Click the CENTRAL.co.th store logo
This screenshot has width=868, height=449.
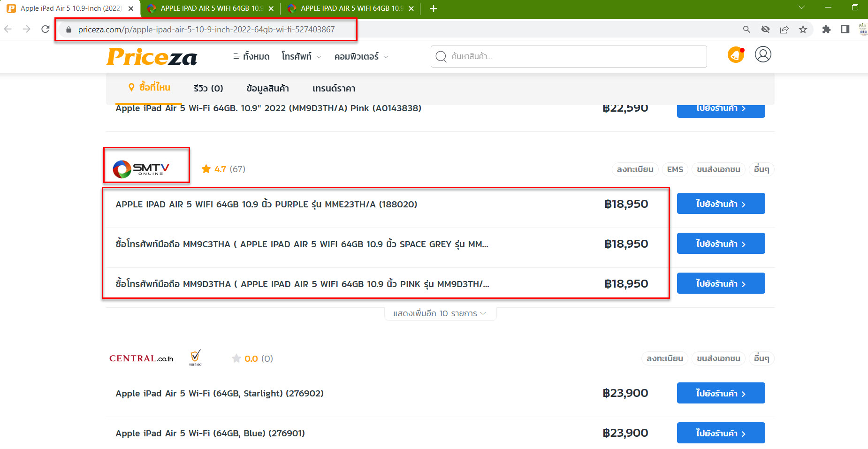click(x=141, y=358)
